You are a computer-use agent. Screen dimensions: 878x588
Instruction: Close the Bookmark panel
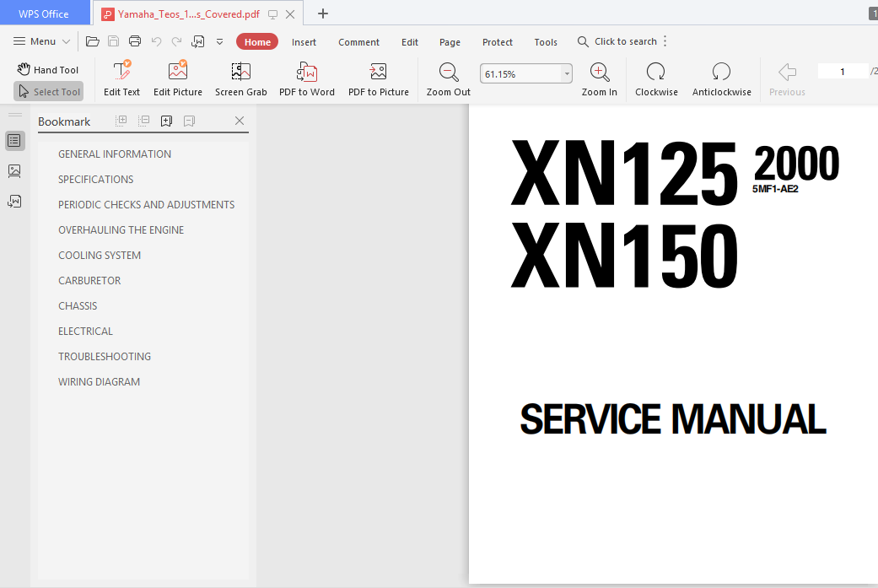(239, 121)
